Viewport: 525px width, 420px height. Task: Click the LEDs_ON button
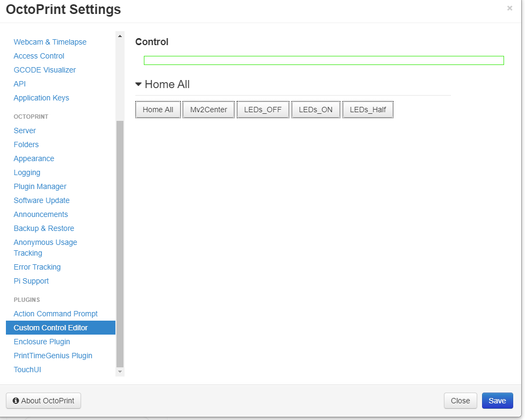[x=316, y=110]
